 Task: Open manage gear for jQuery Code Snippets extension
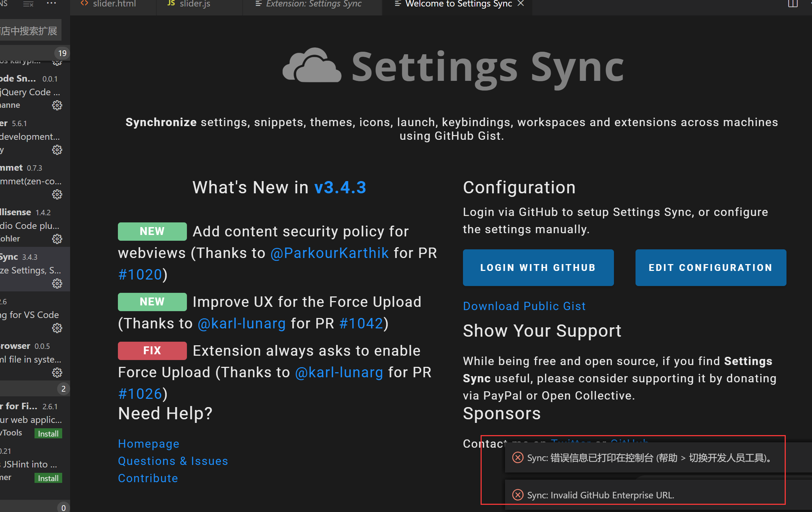(x=57, y=105)
